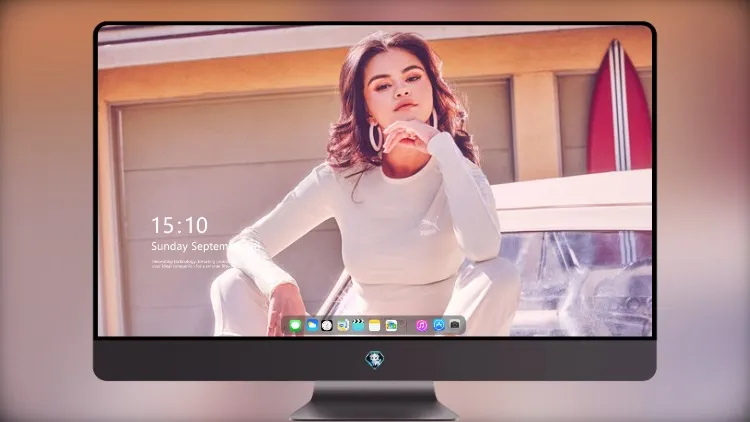
Task: Open the Maps app in dock
Action: 391,325
